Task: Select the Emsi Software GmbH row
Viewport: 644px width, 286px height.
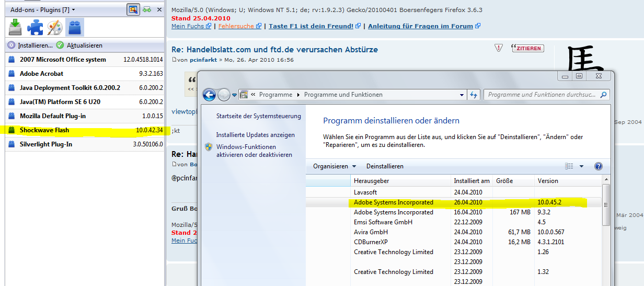Action: tap(454, 222)
